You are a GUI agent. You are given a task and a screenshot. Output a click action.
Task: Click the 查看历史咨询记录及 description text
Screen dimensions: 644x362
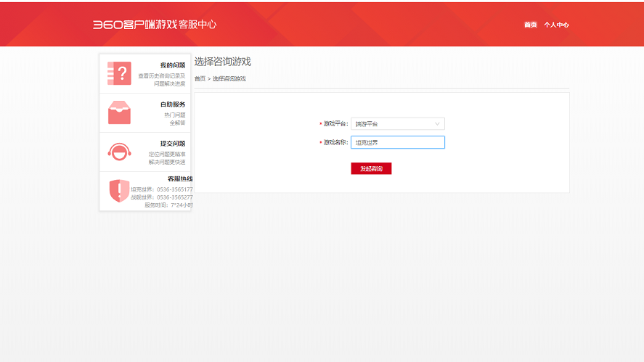pos(161,75)
